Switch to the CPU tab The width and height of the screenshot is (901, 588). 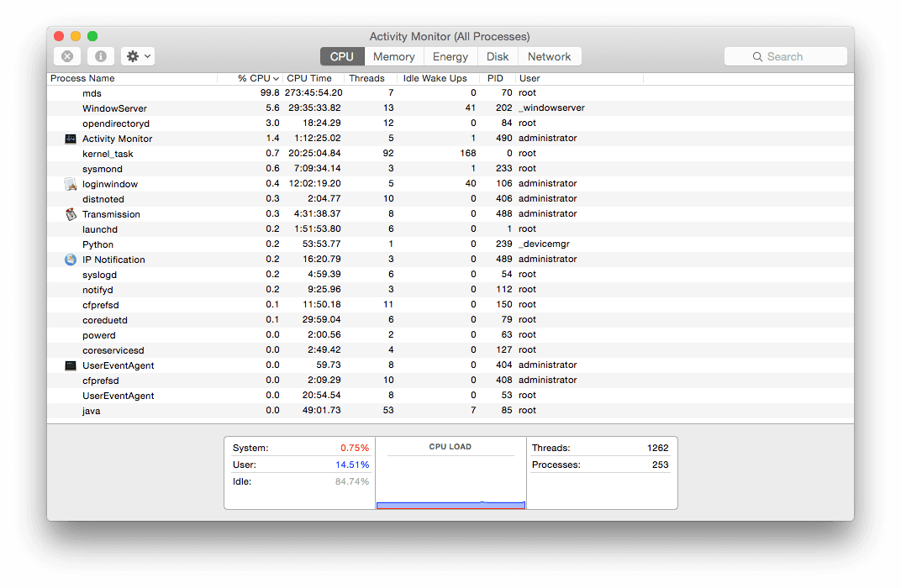(x=342, y=56)
